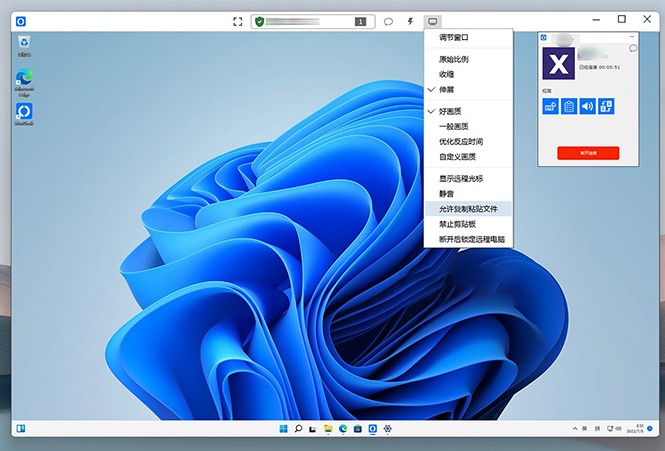Click the monitor number 1 badge
665x451 pixels.
point(360,22)
